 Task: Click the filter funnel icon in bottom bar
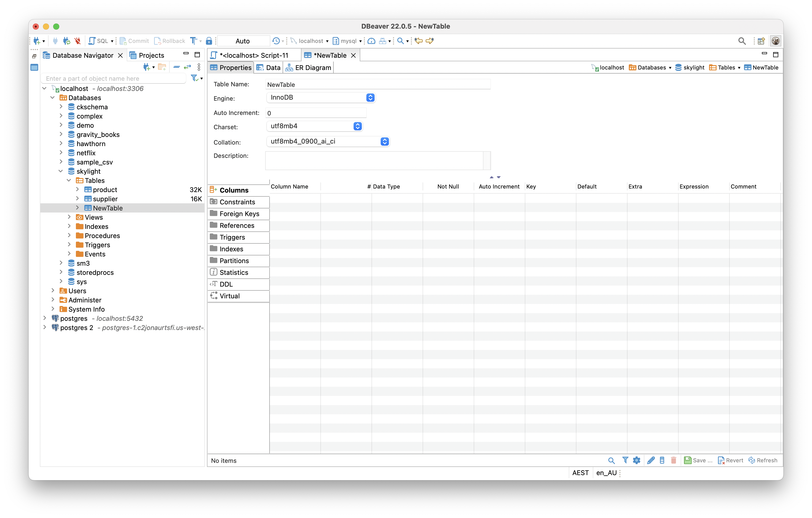625,460
